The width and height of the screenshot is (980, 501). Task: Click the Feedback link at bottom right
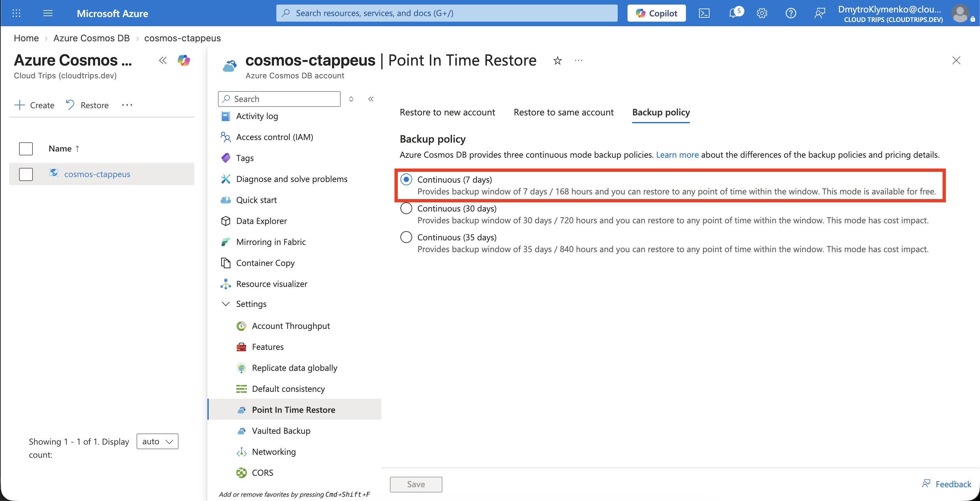click(x=947, y=484)
